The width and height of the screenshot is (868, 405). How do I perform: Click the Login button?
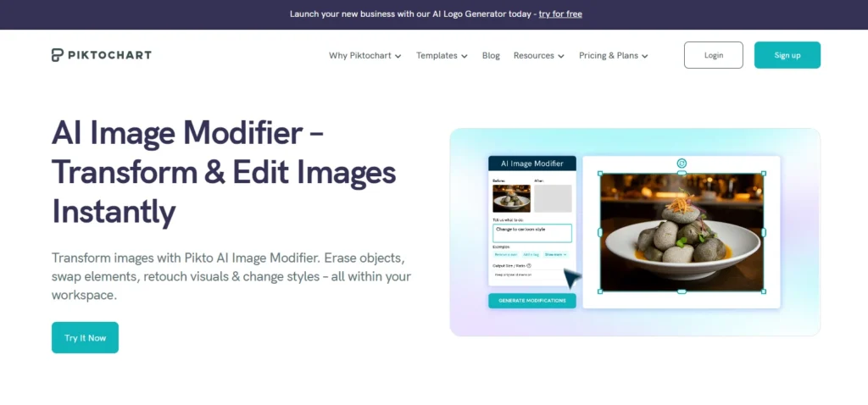[x=714, y=55]
